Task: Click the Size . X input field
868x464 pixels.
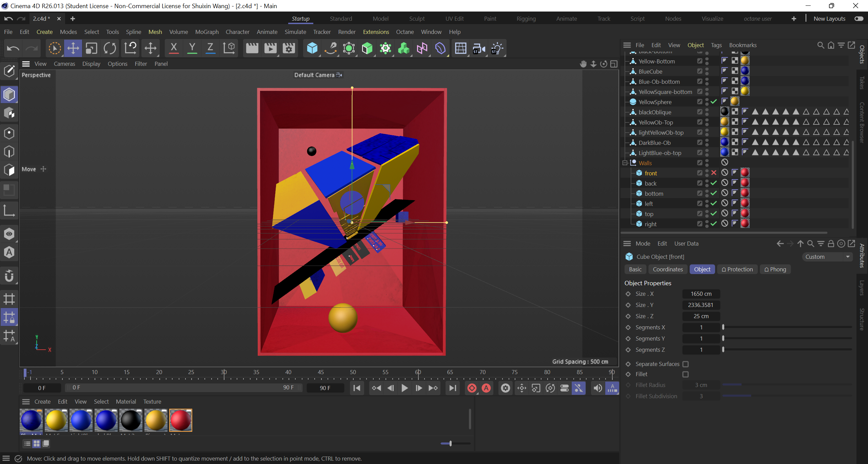Action: [701, 294]
